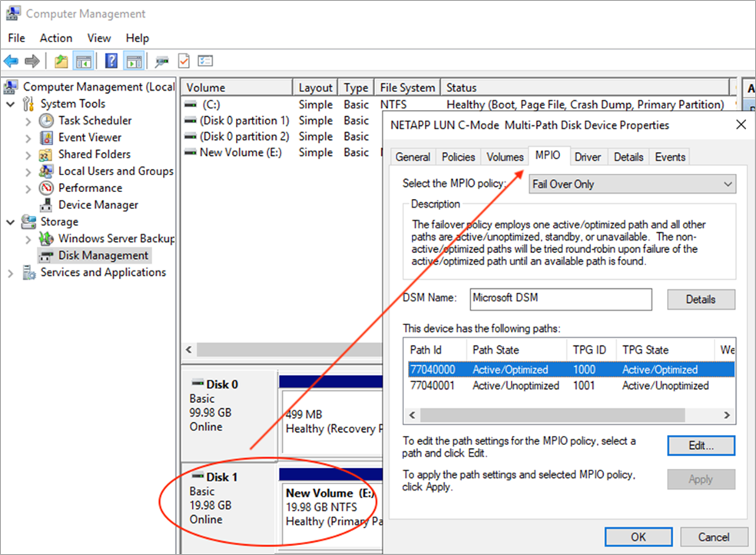Viewport: 756px width, 555px height.
Task: Click the Apply button
Action: click(x=701, y=480)
